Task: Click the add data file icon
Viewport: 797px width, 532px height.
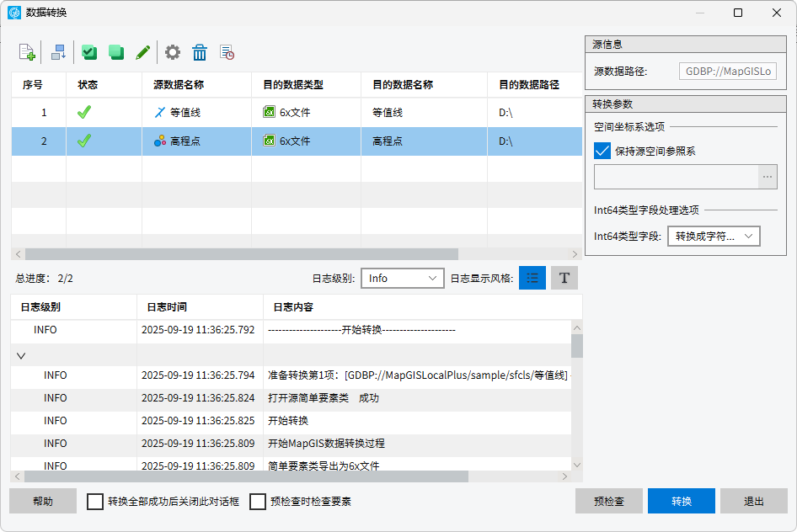Action: (27, 52)
